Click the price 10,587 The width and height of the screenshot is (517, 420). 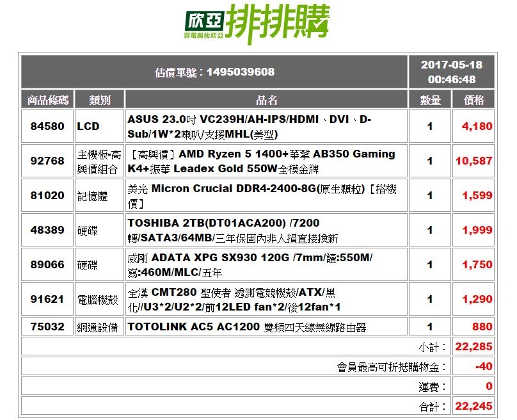coord(473,161)
